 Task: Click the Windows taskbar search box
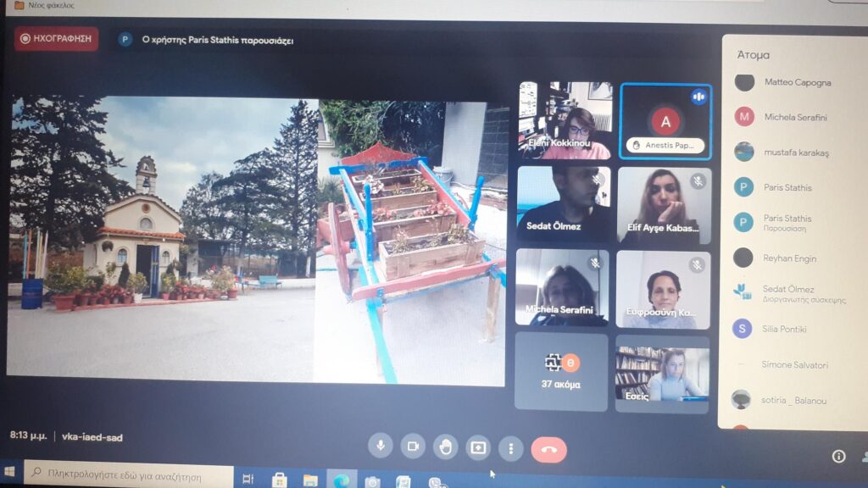pos(129,474)
